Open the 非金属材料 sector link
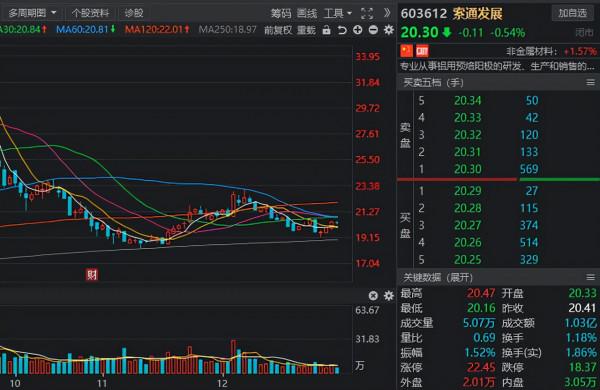The image size is (600, 390). tap(531, 51)
